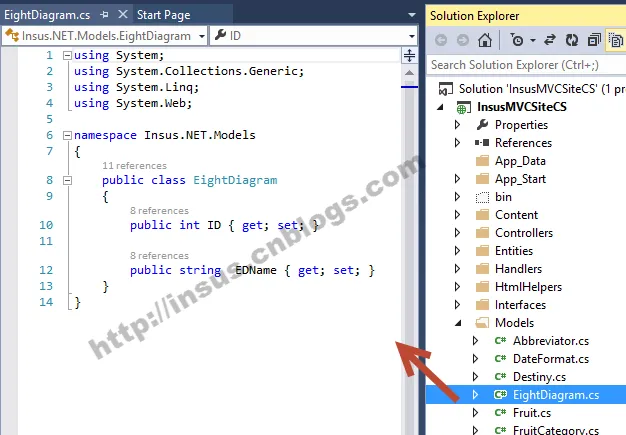
Task: Expand the Controllers folder node
Action: pos(458,233)
